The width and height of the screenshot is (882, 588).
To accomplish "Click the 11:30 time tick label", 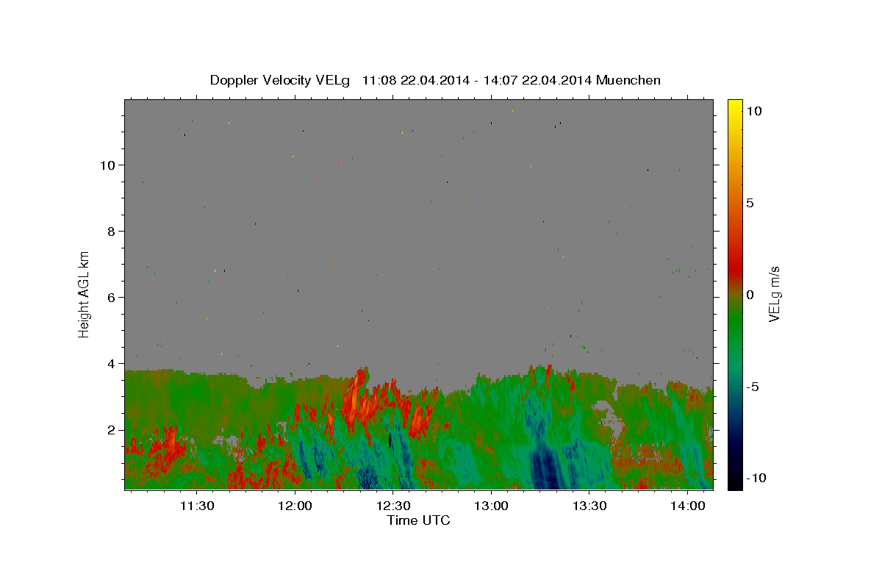I will (197, 506).
